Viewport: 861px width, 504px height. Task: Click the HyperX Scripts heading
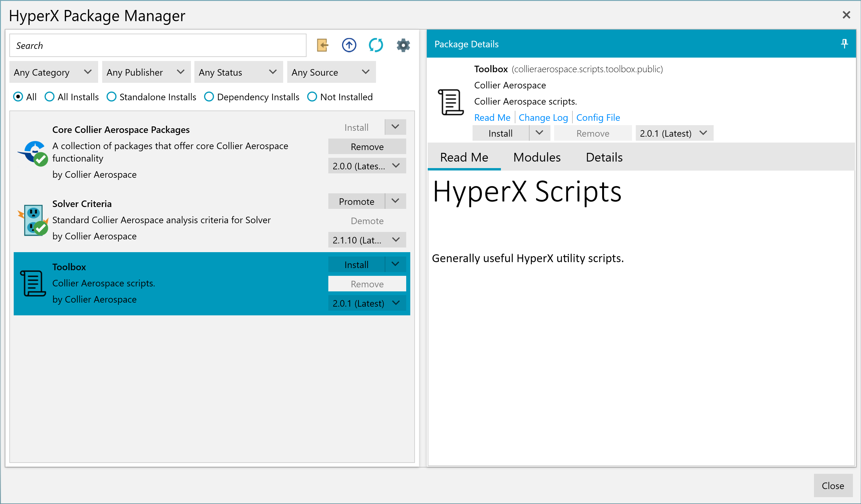527,192
